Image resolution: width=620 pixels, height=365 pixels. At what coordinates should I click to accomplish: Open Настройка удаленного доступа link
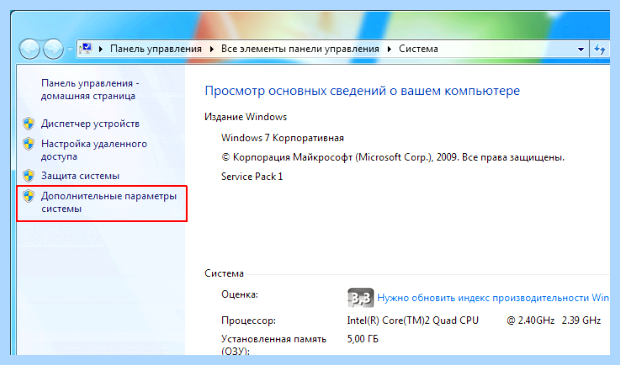pos(94,150)
